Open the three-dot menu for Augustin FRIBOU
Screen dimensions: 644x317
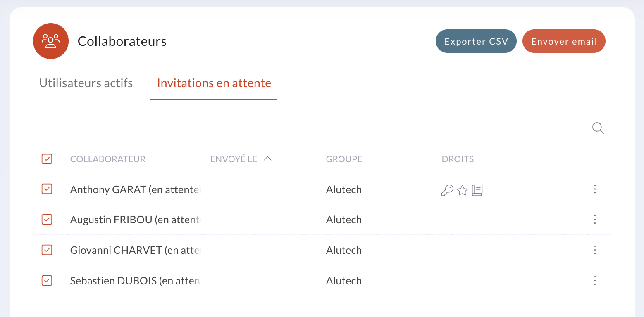click(595, 219)
